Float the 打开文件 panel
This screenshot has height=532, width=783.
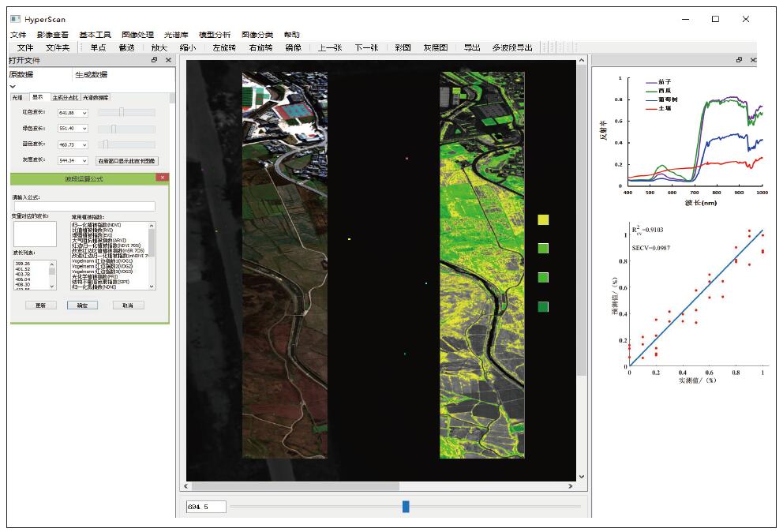(x=154, y=60)
